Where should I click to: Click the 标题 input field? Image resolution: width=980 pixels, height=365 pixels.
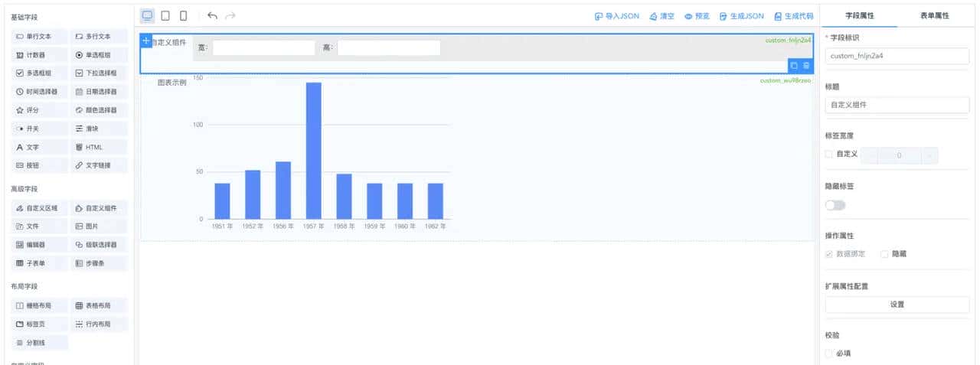[x=897, y=106]
